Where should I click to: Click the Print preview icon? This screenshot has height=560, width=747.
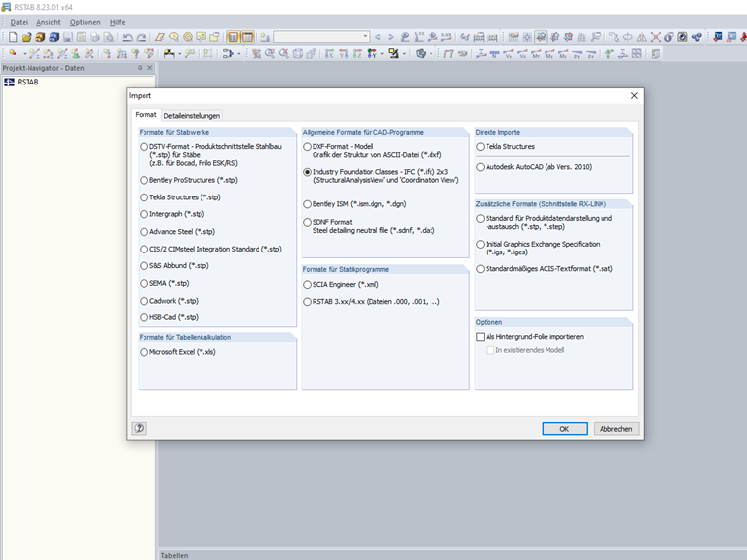coord(109,37)
